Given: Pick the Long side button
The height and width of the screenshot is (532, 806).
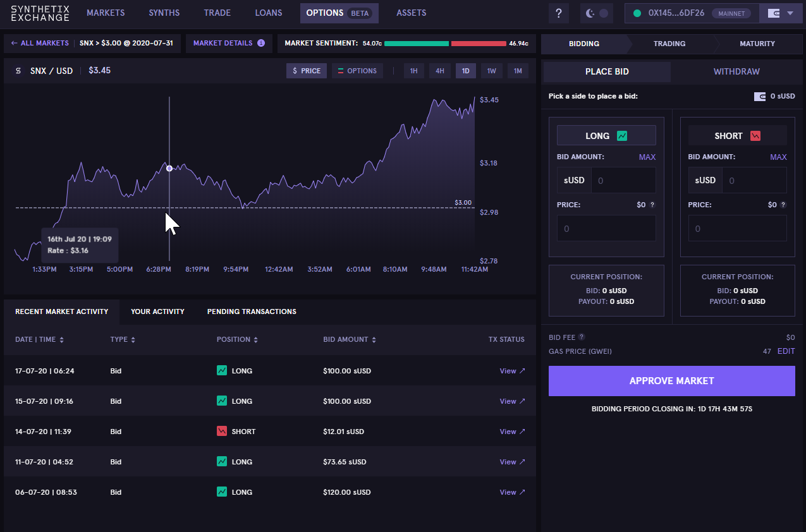Looking at the screenshot, I should (606, 136).
